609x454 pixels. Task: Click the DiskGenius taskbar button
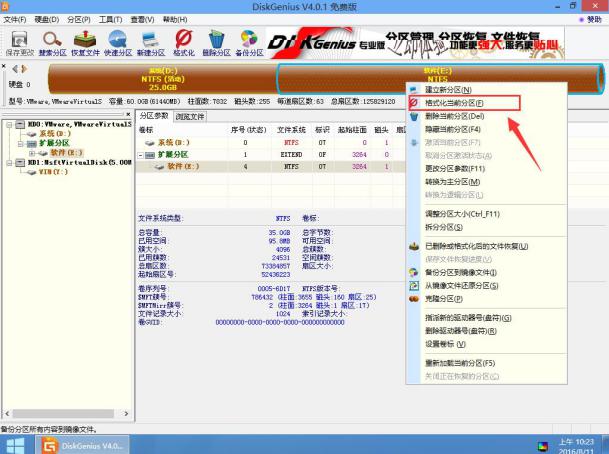pos(82,445)
